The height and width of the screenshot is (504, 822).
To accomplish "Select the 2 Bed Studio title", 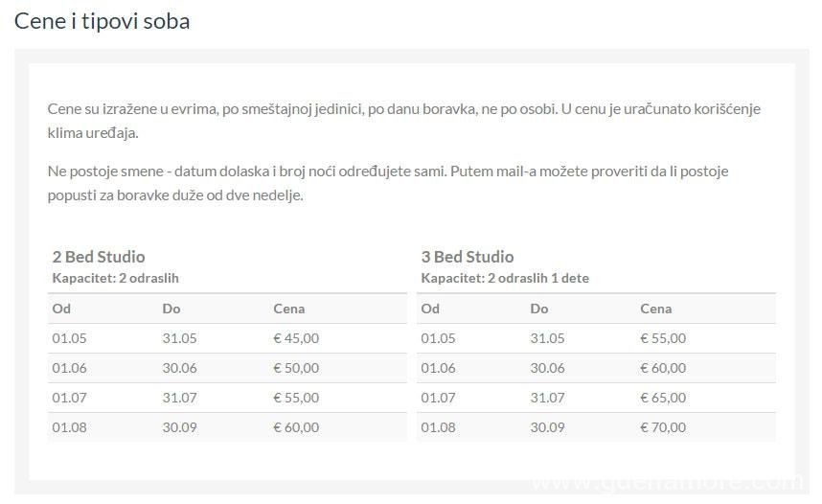I will coord(99,256).
